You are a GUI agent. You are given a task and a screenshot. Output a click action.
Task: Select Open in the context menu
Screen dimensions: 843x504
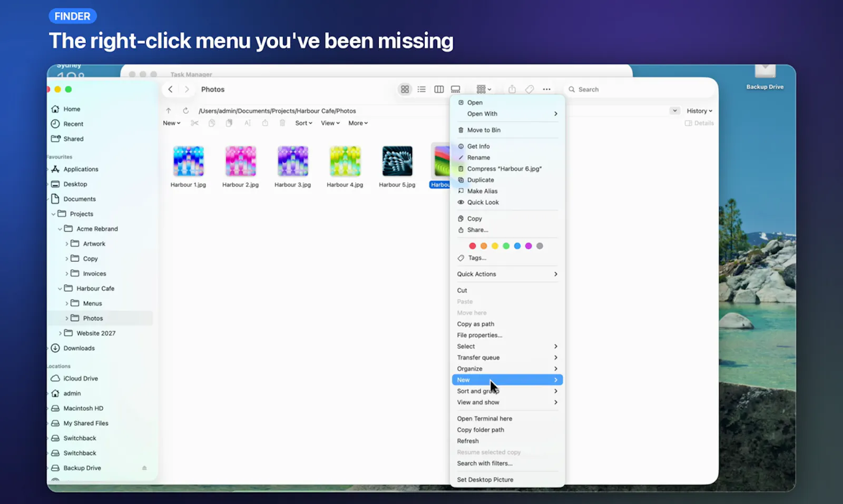507,103
